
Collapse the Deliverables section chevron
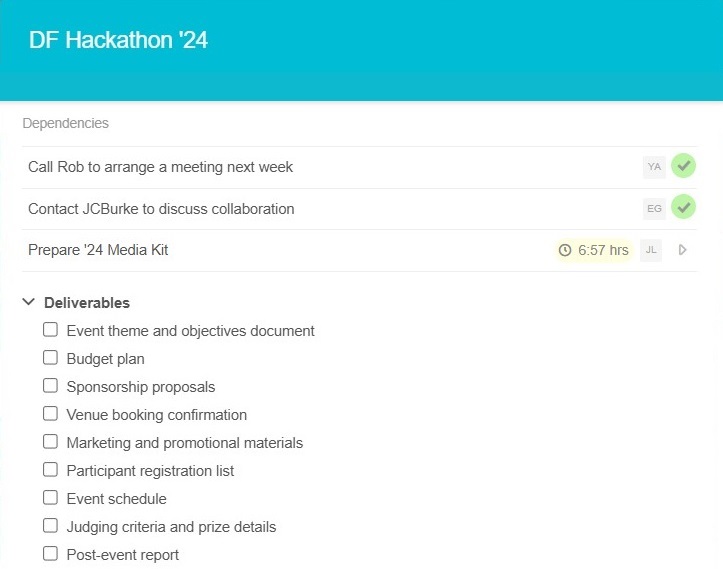tap(28, 302)
